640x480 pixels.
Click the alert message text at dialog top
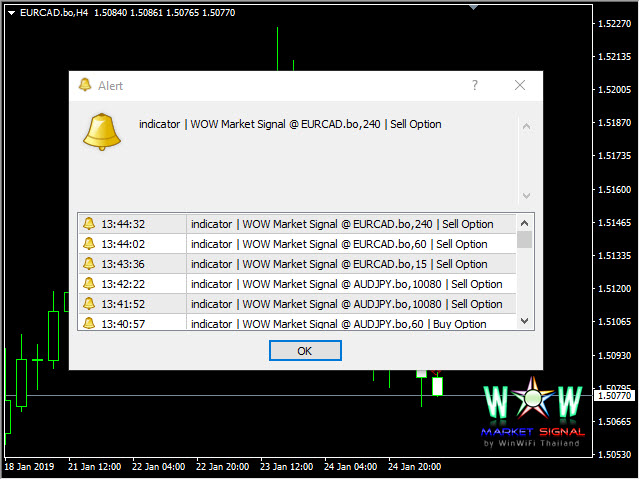coord(290,124)
